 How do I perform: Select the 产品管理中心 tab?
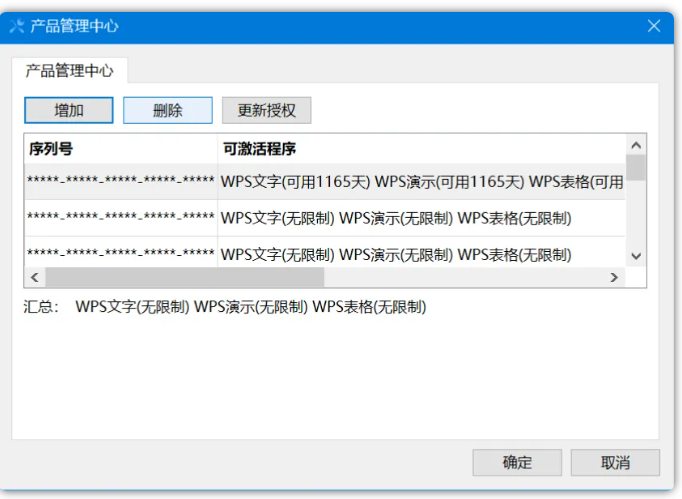pyautogui.click(x=70, y=70)
